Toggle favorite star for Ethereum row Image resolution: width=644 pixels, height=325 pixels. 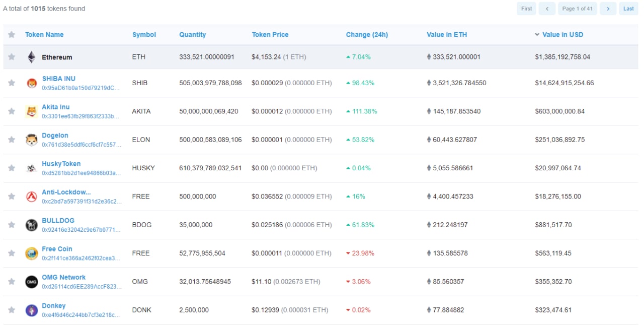pyautogui.click(x=12, y=57)
